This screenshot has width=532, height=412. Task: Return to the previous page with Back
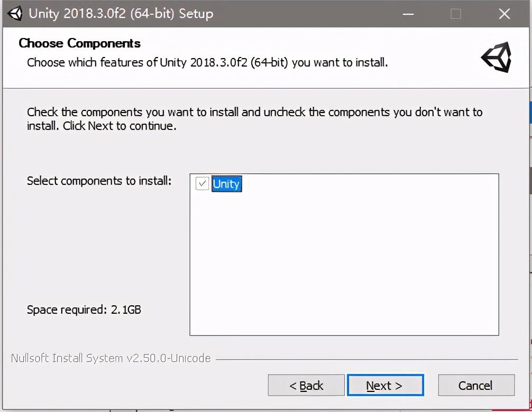[306, 385]
